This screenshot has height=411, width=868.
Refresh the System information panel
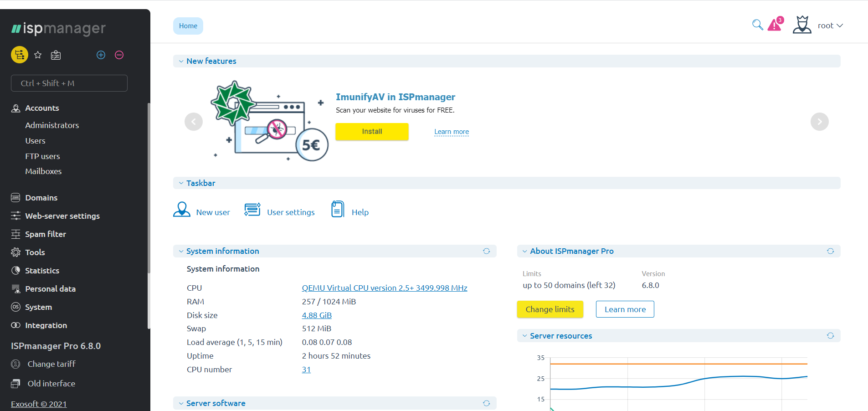tap(486, 251)
